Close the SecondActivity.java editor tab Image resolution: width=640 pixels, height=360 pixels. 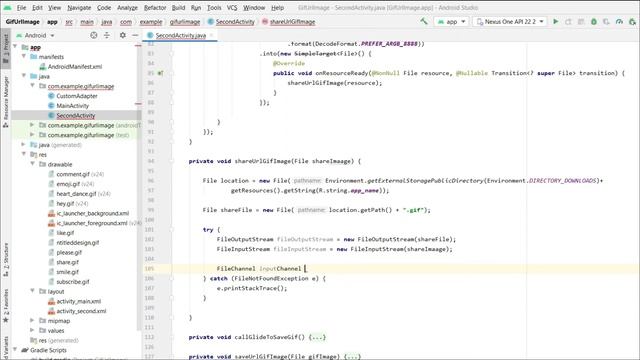click(211, 36)
